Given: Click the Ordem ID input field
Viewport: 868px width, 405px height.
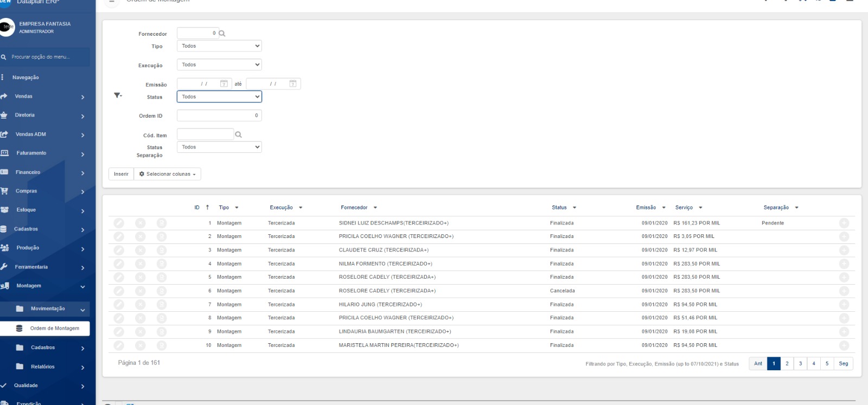Looking at the screenshot, I should (219, 115).
